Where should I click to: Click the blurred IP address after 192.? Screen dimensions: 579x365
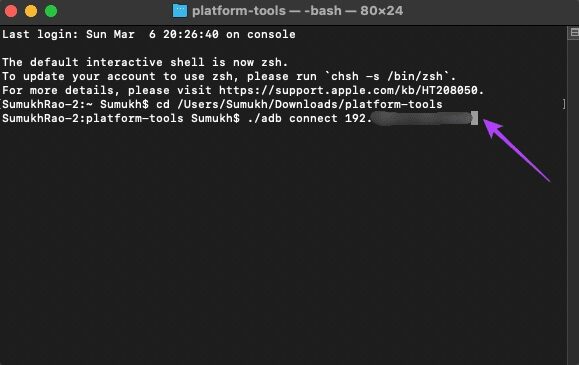pyautogui.click(x=421, y=118)
